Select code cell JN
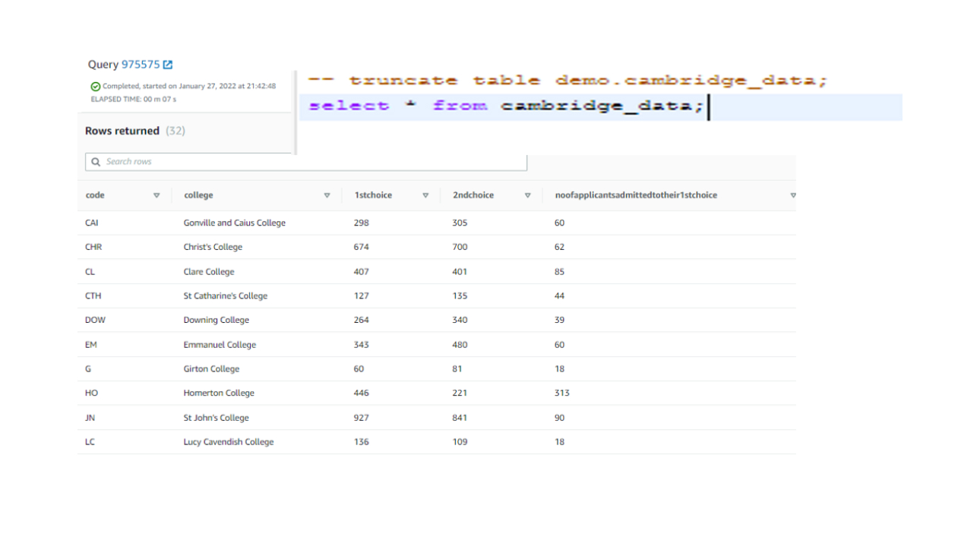 pos(90,418)
